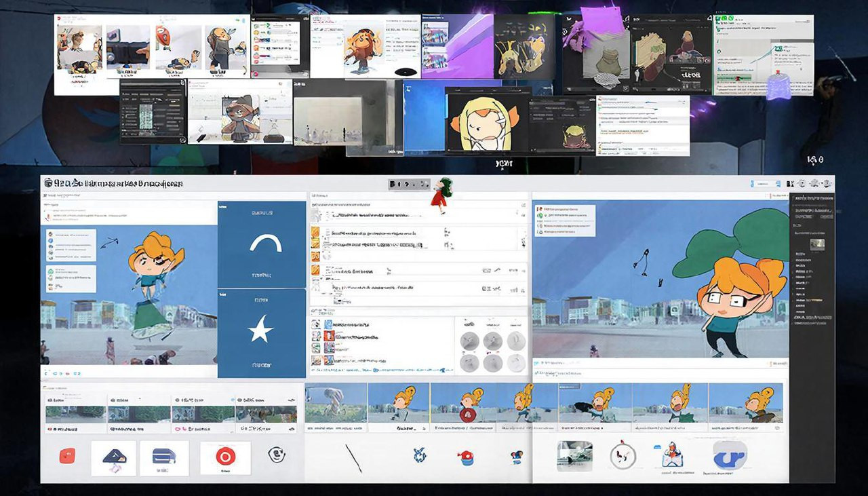Image resolution: width=868 pixels, height=496 pixels.
Task: Click the circular clock-like icon in bottom toolbar
Action: pyautogui.click(x=622, y=456)
